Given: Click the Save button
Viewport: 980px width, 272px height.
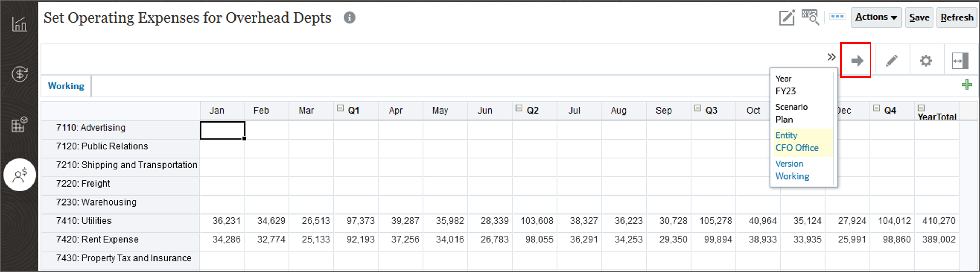Looking at the screenshot, I should pyautogui.click(x=919, y=17).
